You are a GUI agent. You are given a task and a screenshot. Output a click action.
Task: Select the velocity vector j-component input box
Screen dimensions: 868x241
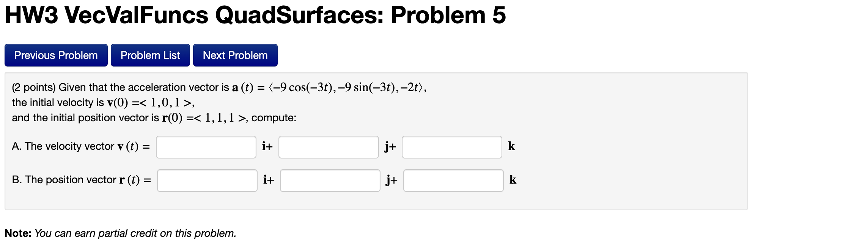pyautogui.click(x=329, y=147)
